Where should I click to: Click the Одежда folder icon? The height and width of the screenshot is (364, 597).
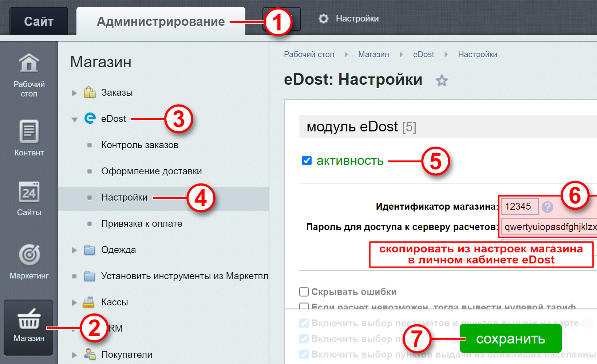(90, 250)
